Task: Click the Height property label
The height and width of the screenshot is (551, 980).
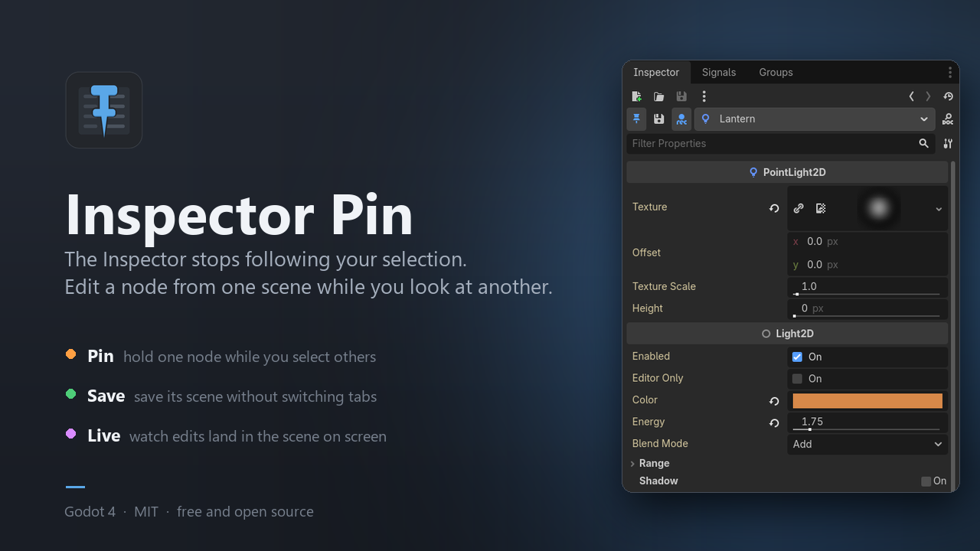Action: pos(648,308)
